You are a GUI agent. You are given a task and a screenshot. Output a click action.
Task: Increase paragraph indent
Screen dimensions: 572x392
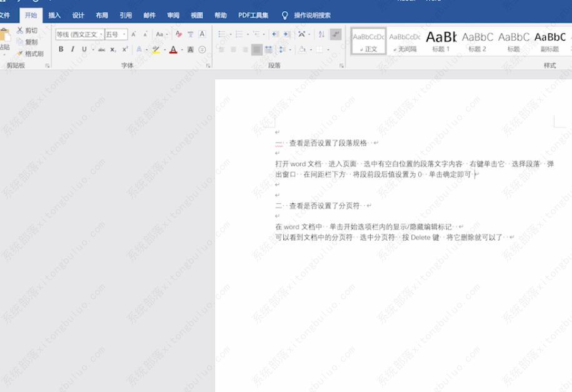[287, 34]
